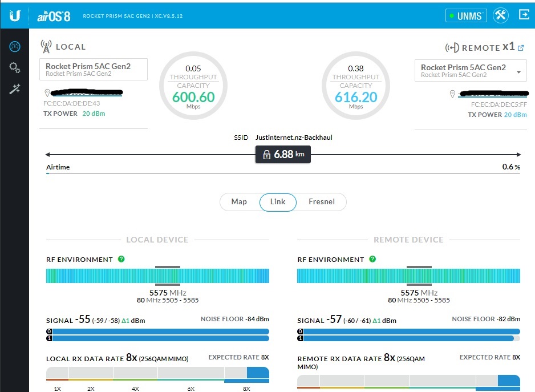Click the local noise floor -84 dBm
535x392 pixels.
[x=235, y=319]
